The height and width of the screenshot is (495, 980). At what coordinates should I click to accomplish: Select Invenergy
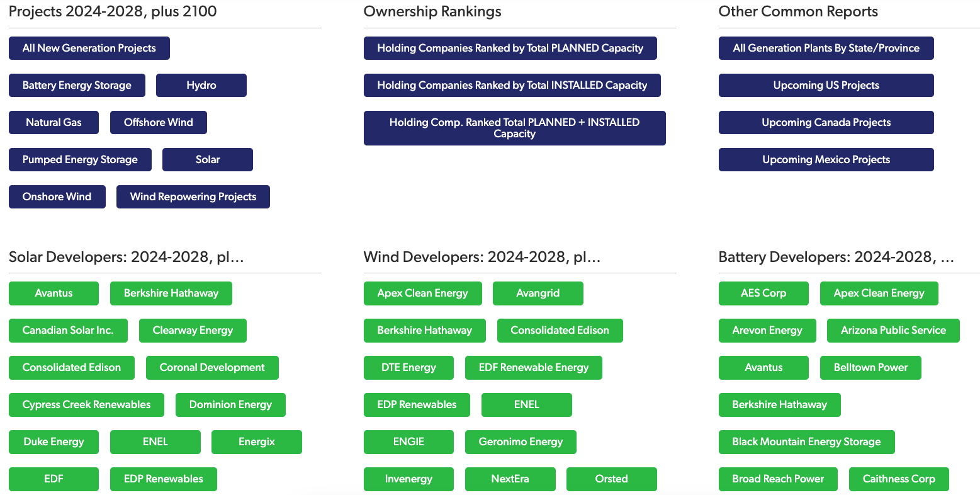[x=408, y=479]
